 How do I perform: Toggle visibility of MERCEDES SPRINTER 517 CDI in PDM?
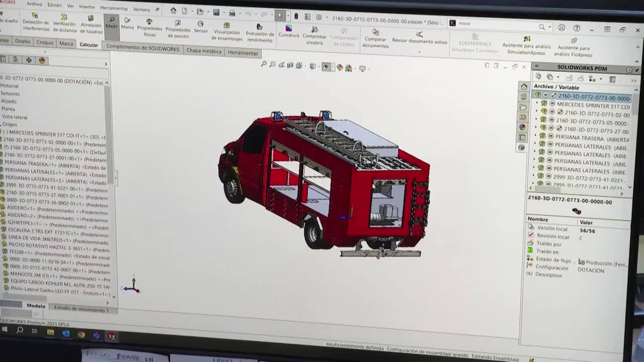pyautogui.click(x=552, y=104)
